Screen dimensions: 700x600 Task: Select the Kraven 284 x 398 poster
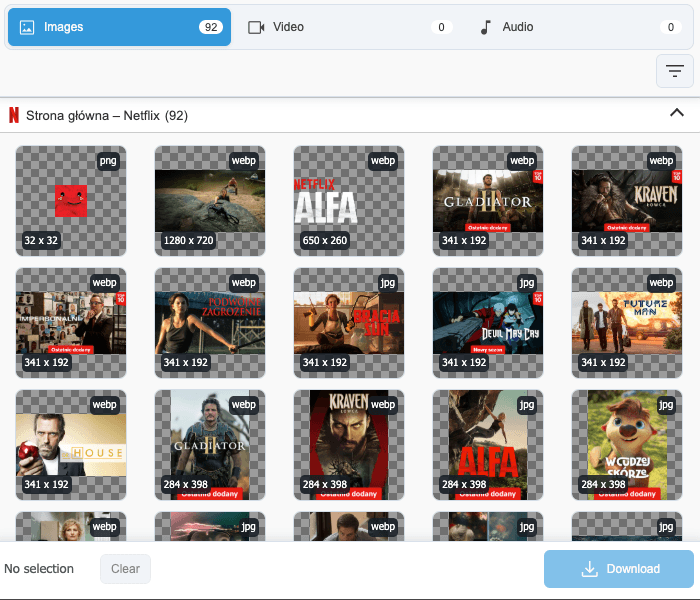pyautogui.click(x=349, y=445)
